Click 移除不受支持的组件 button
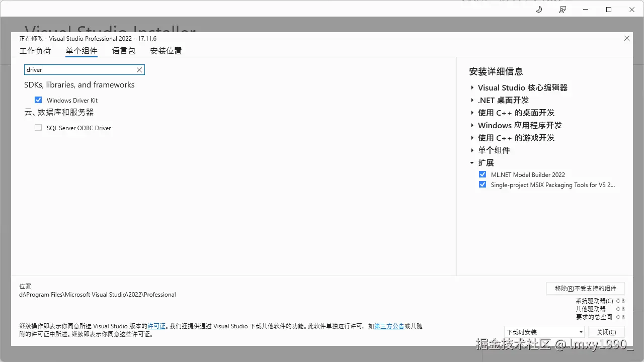Screen dimensions: 644x362 tap(586, 288)
